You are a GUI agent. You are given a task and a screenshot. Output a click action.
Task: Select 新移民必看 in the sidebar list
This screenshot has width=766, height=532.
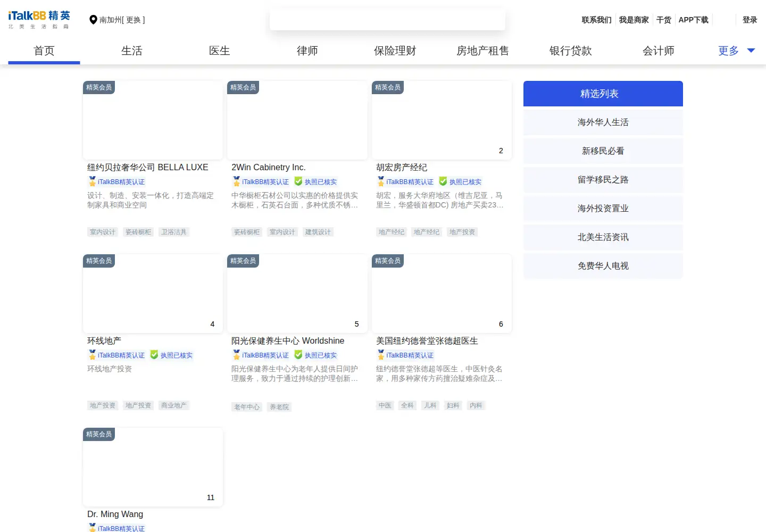coord(603,151)
